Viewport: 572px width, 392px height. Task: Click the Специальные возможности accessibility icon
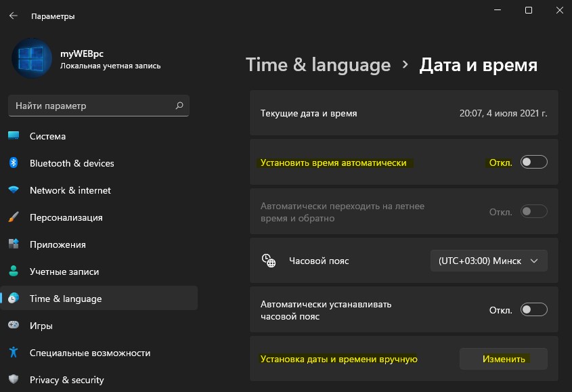click(x=14, y=352)
